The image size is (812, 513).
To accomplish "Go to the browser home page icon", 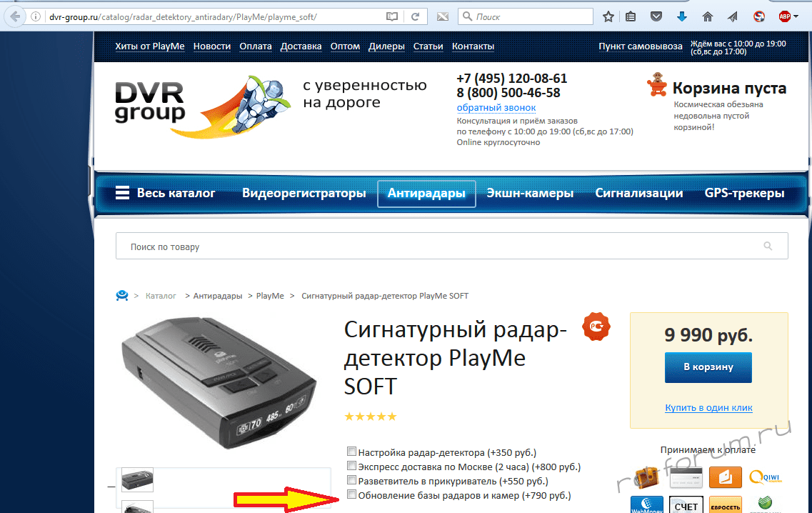I will pyautogui.click(x=707, y=16).
